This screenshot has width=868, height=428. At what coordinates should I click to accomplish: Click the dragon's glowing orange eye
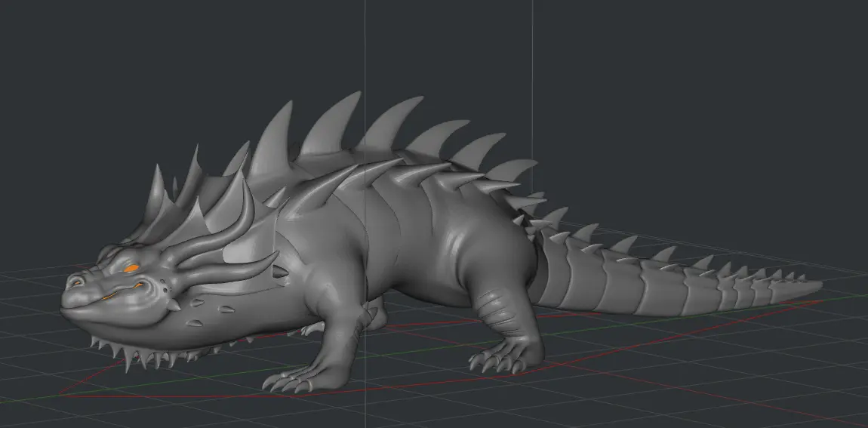coord(131,267)
